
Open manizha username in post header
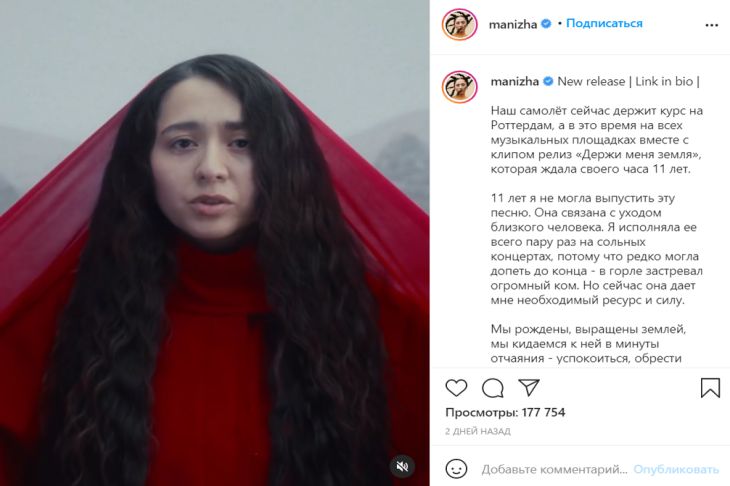(x=513, y=24)
